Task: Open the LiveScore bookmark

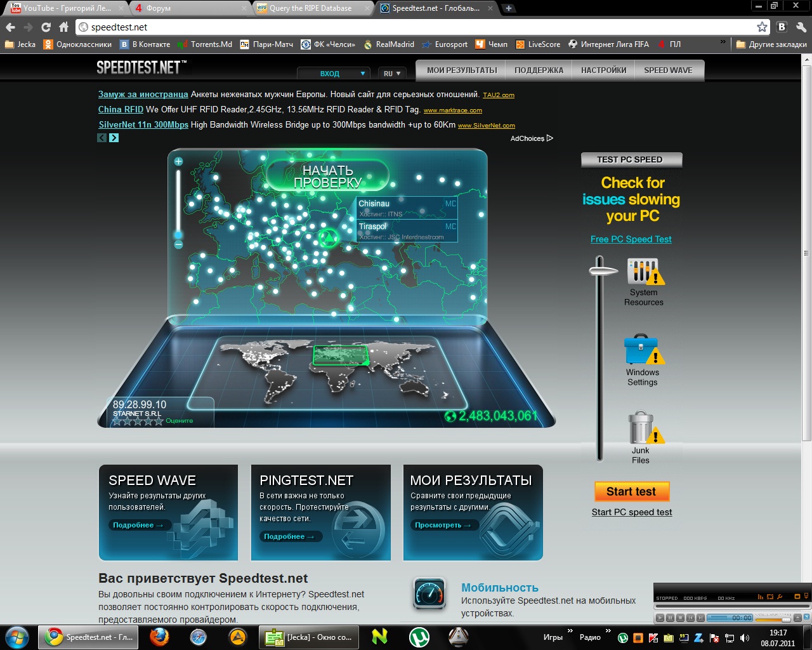Action: [x=538, y=44]
